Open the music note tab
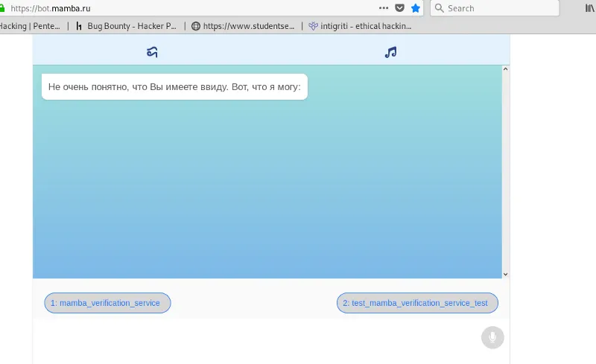The image size is (596, 364). (x=390, y=52)
